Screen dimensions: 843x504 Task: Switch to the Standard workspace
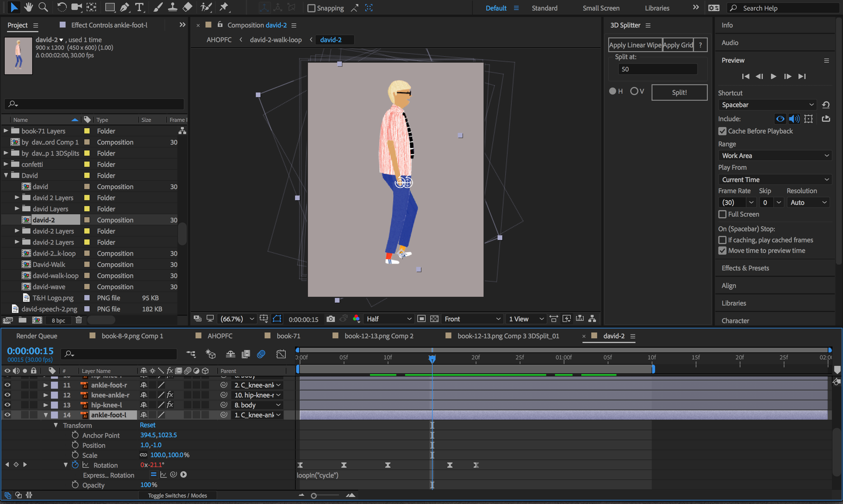544,8
